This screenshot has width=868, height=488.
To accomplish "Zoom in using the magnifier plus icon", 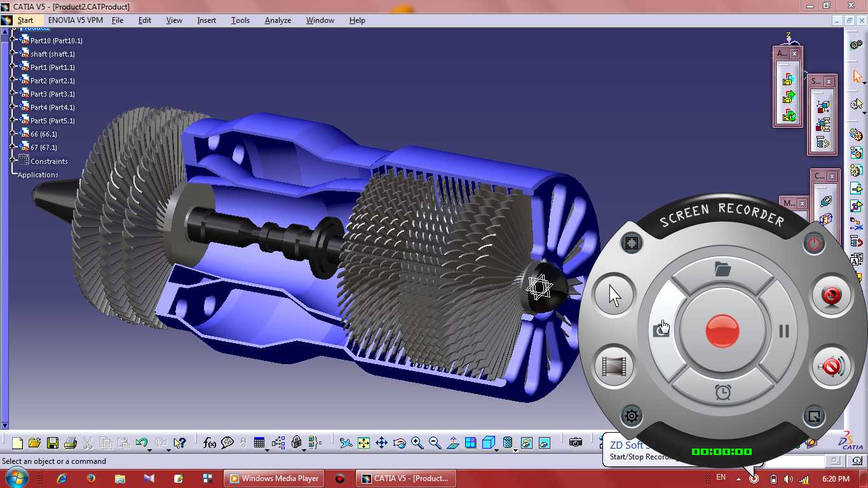I will [417, 443].
